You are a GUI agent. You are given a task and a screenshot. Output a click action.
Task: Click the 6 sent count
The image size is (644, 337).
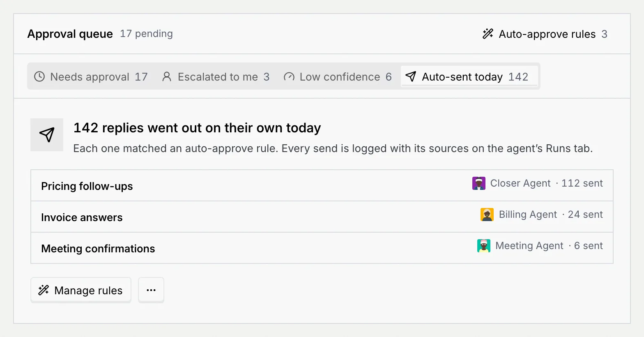click(x=589, y=246)
